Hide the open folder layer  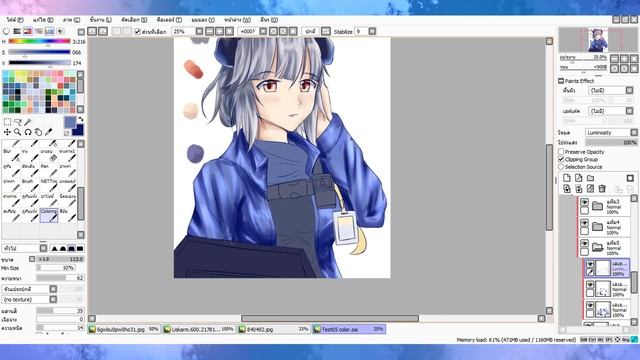click(584, 243)
